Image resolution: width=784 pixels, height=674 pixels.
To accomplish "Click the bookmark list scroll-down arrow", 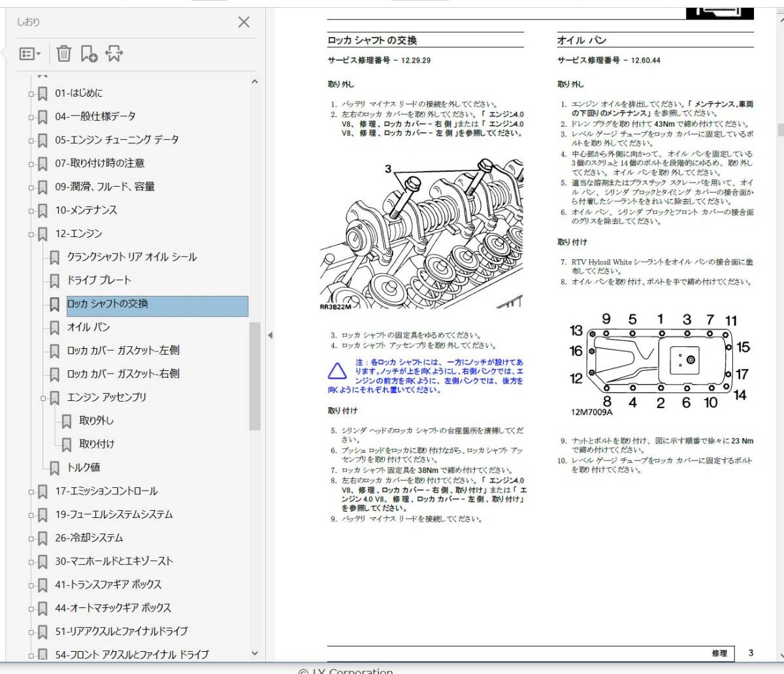I will pyautogui.click(x=255, y=653).
